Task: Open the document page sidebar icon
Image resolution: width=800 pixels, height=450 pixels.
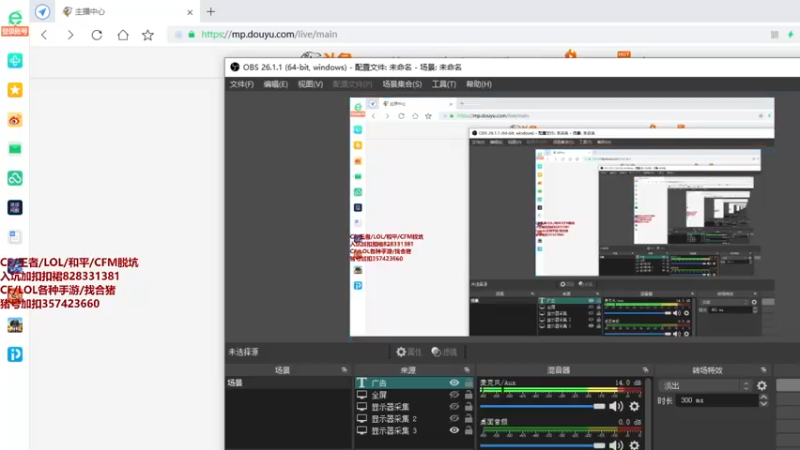Action: [x=15, y=237]
